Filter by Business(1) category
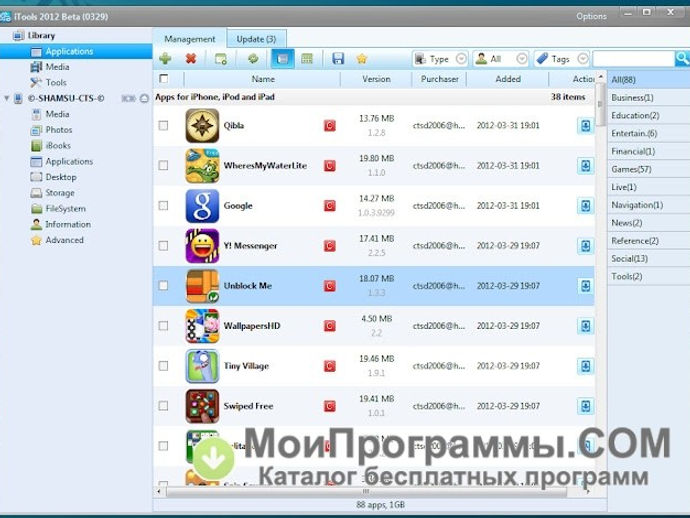This screenshot has width=690, height=518. tap(649, 98)
